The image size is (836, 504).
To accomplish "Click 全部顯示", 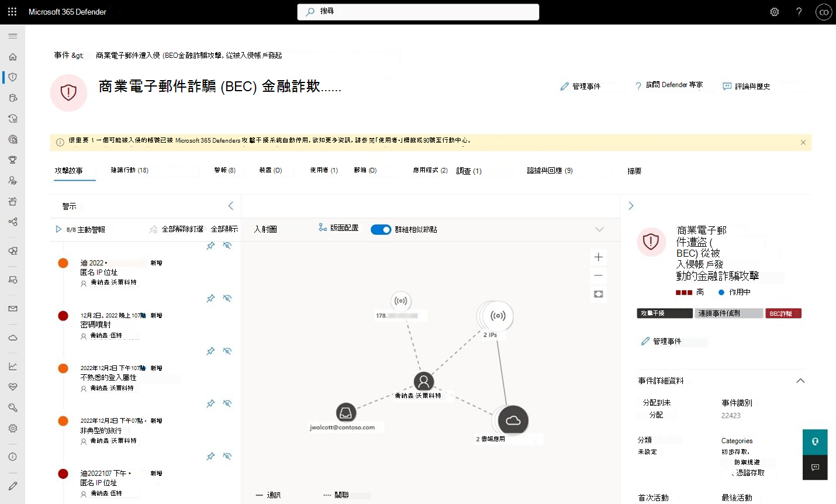I will [224, 229].
